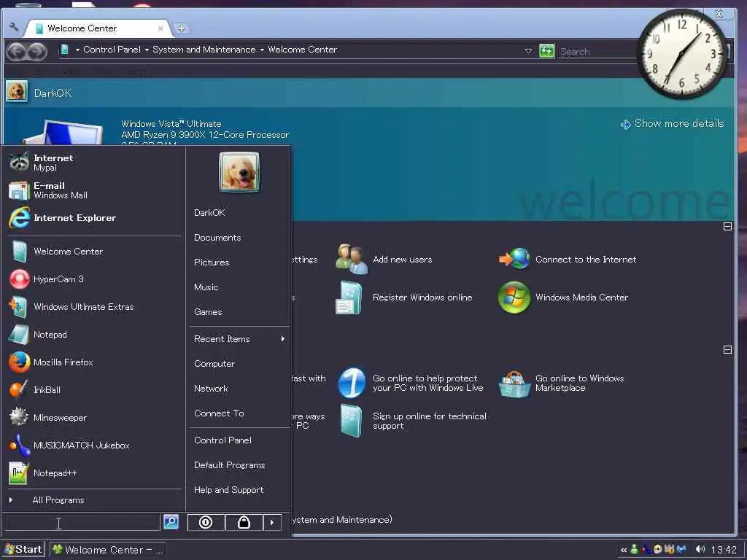The height and width of the screenshot is (560, 747).
Task: Click Show more details link
Action: pos(672,124)
